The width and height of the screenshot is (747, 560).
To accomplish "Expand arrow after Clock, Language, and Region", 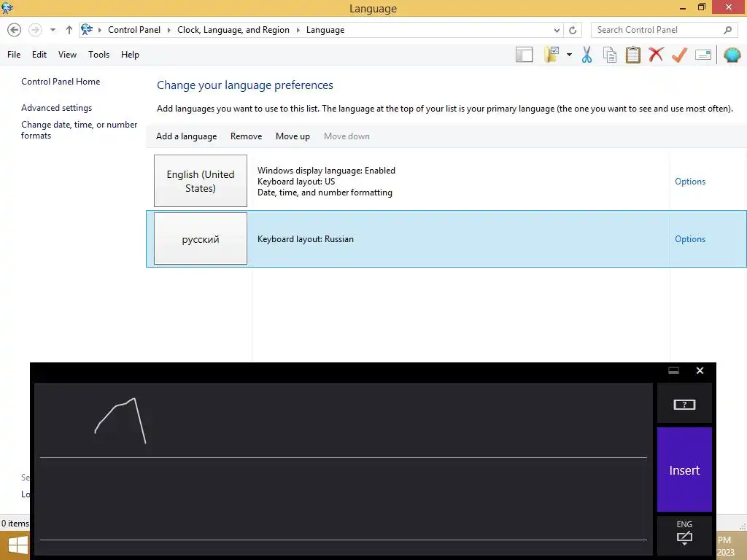I will [x=298, y=30].
